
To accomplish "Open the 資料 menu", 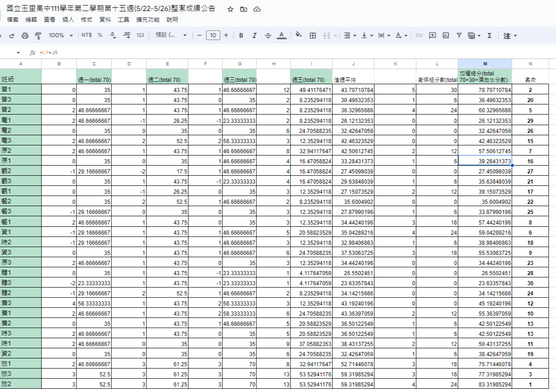I will [105, 20].
